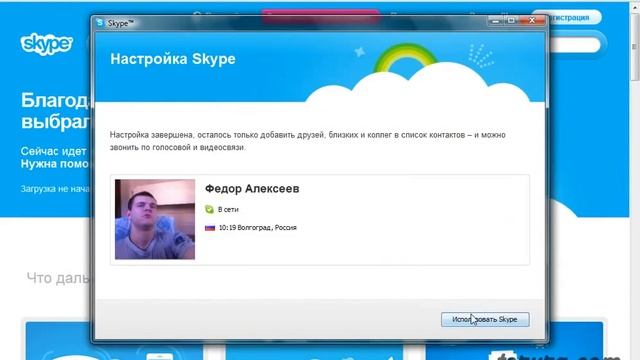Click the green online status icon
Viewport: 640px width, 360px height.
[209, 209]
